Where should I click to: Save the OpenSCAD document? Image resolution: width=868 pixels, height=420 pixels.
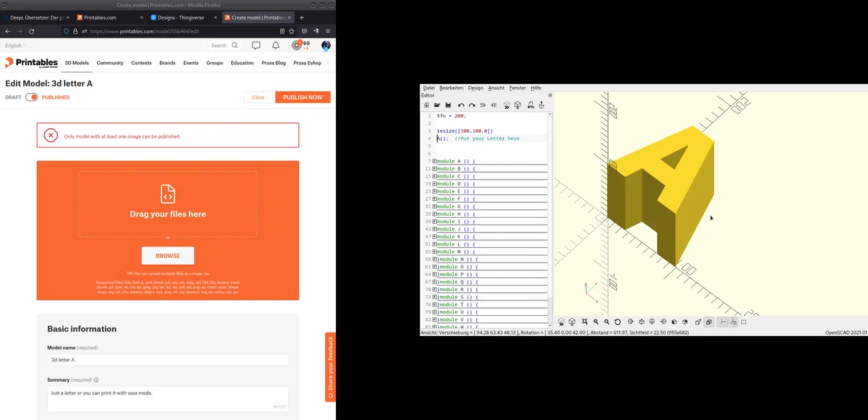[x=448, y=105]
